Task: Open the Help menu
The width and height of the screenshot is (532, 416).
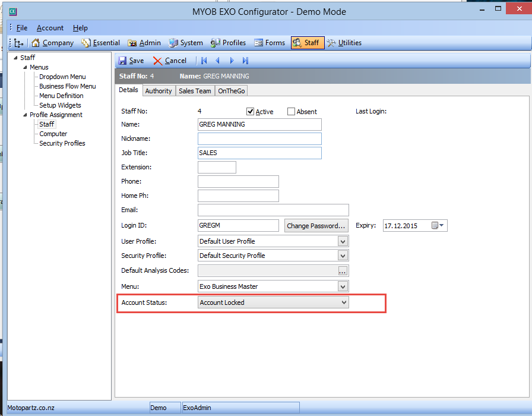Action: tap(80, 28)
